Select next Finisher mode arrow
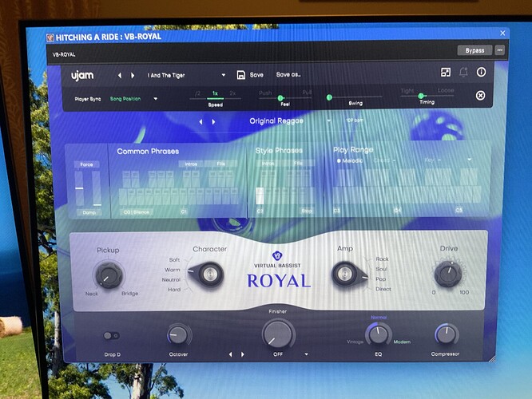Screen dimensions: 532x399 (x=243, y=354)
